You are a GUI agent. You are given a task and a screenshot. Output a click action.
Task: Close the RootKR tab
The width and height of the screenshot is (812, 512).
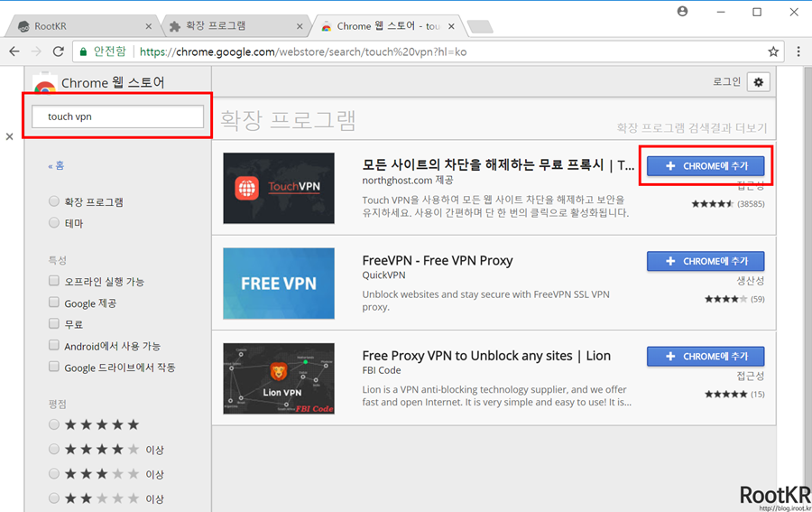tap(149, 26)
